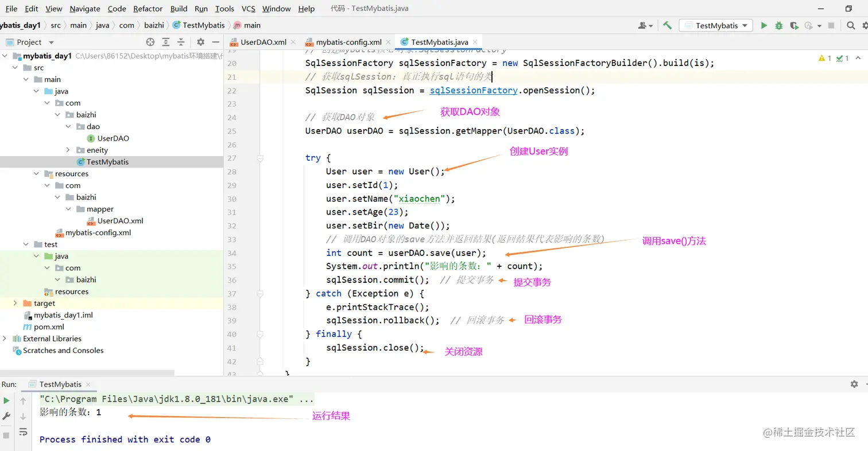868x451 pixels.
Task: Click the wrench icon in the Run panel
Action: pos(7,416)
